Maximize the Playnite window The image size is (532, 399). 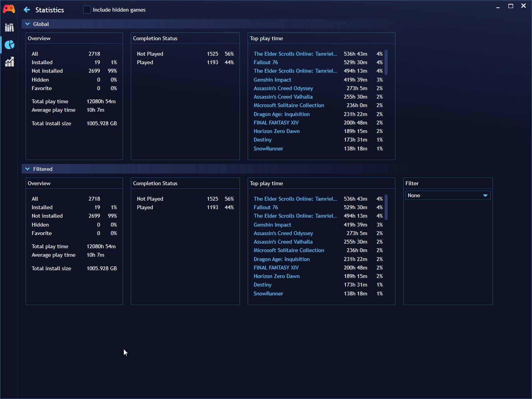511,6
